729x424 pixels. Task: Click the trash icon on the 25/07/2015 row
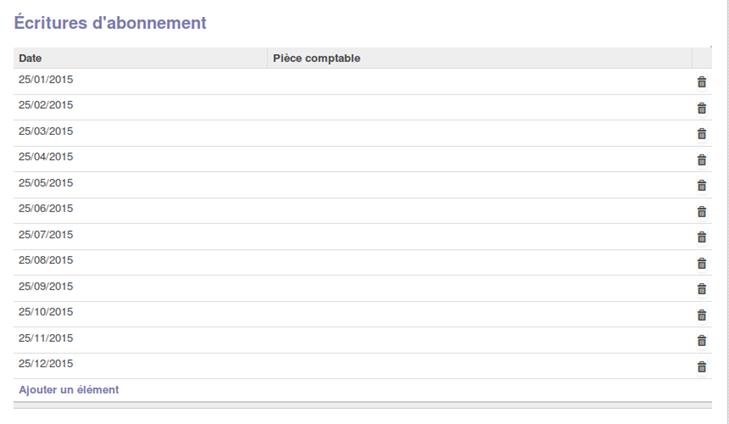click(x=702, y=237)
